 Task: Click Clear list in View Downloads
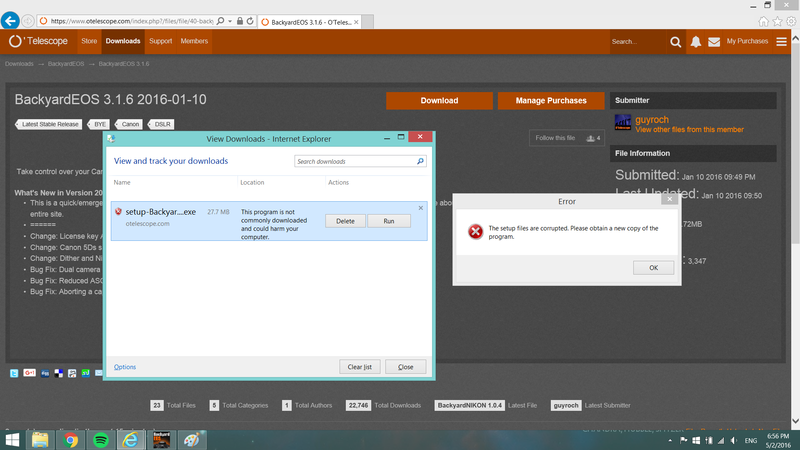(360, 367)
